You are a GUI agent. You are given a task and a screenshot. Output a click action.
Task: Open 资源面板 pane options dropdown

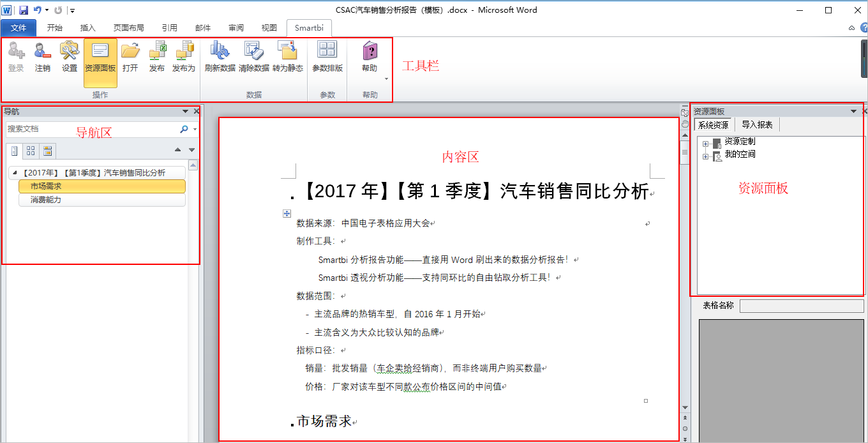point(853,111)
